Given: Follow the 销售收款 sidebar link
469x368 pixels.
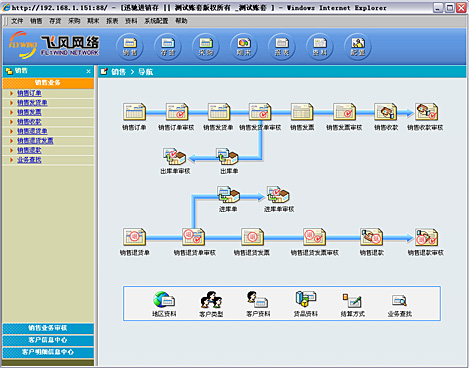Looking at the screenshot, I should click(x=29, y=122).
